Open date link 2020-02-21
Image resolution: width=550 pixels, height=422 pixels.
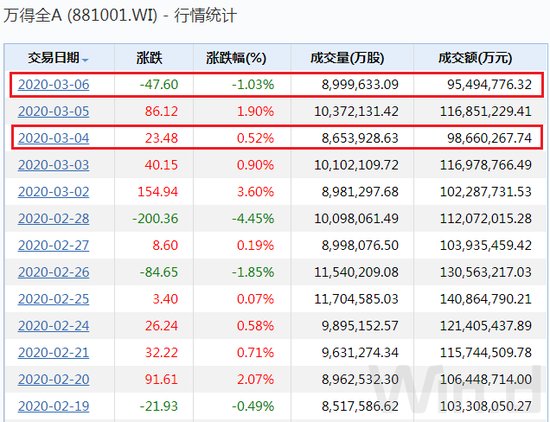[x=54, y=353]
